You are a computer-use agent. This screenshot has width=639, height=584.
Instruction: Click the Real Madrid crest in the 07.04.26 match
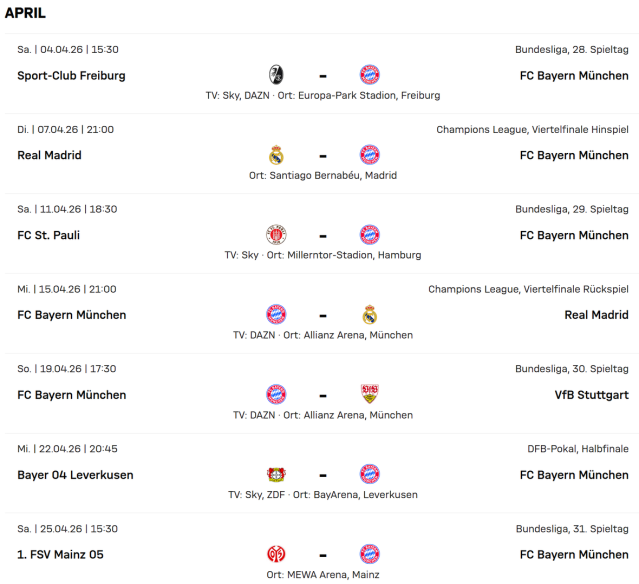(277, 155)
